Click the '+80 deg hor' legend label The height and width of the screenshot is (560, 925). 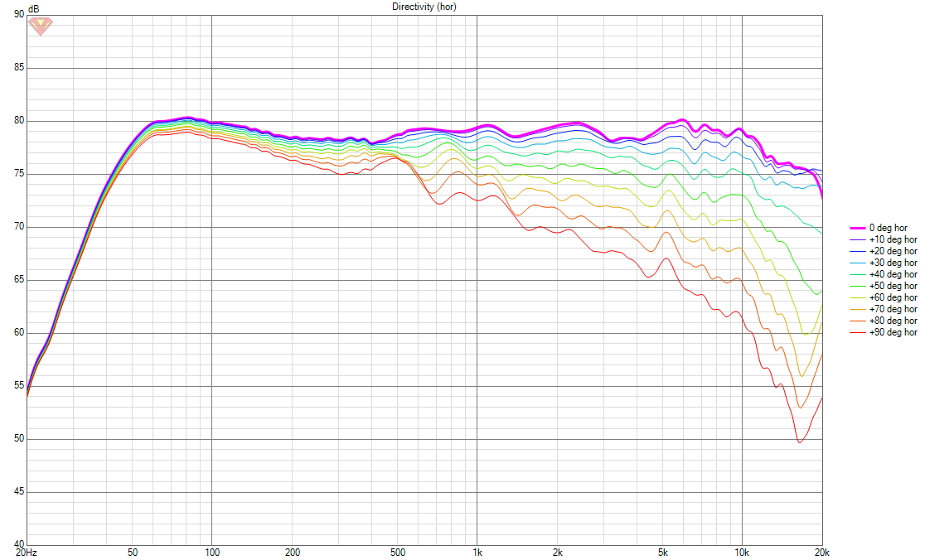[x=894, y=321]
